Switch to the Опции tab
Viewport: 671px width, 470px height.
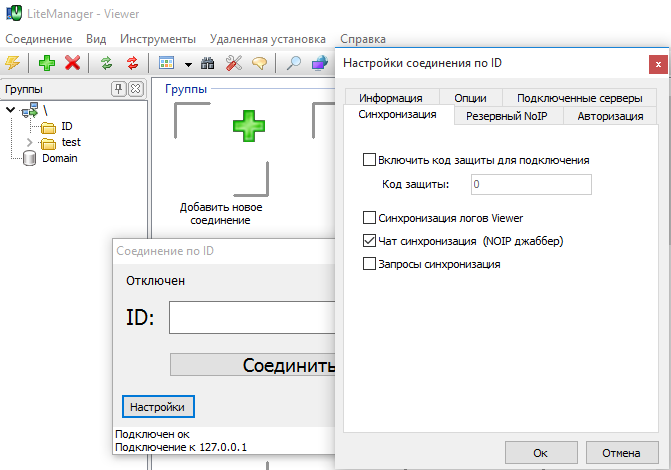(x=470, y=98)
